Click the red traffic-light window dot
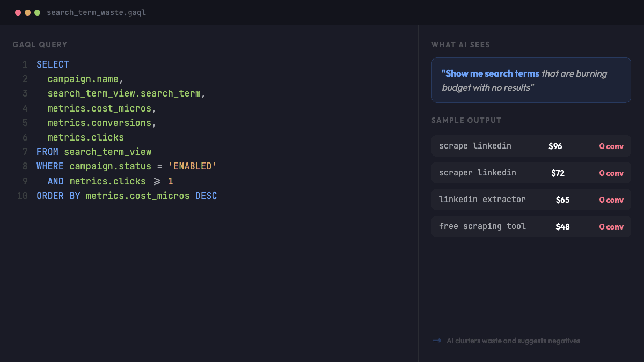The height and width of the screenshot is (362, 644). (18, 12)
